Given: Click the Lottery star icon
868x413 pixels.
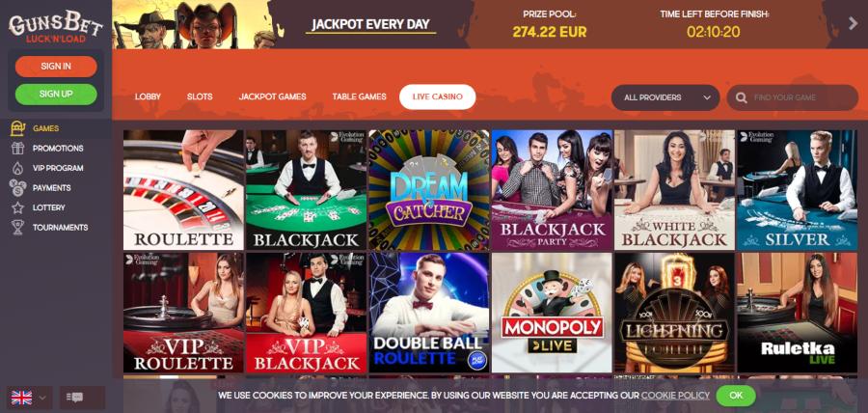Looking at the screenshot, I should pos(17,207).
